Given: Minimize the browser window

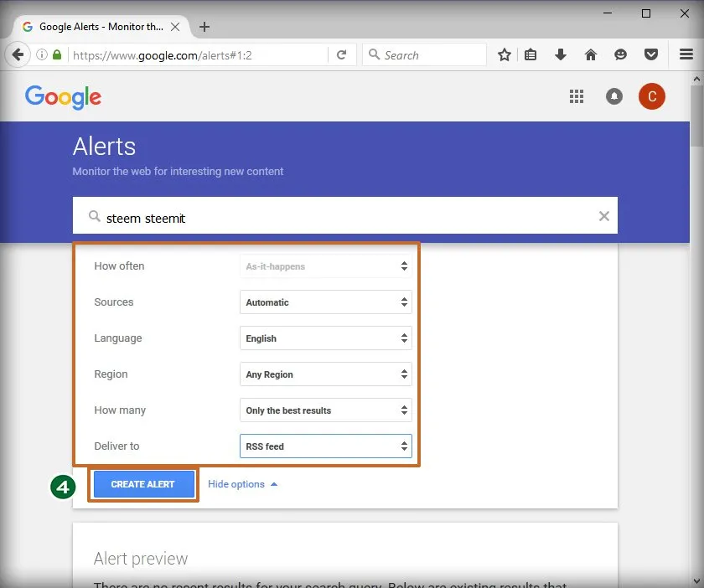Looking at the screenshot, I should (608, 13).
